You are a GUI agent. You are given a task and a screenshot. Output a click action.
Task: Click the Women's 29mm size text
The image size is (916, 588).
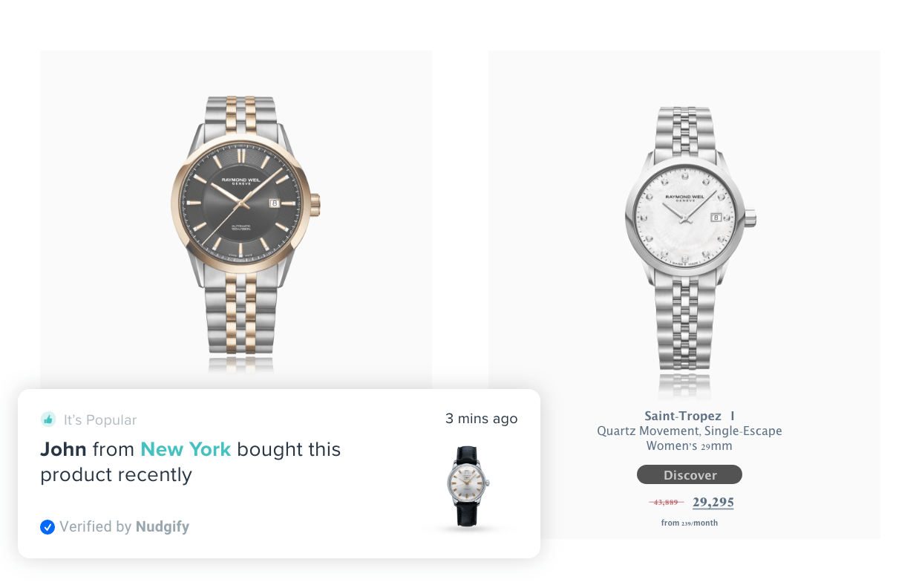[x=690, y=445]
